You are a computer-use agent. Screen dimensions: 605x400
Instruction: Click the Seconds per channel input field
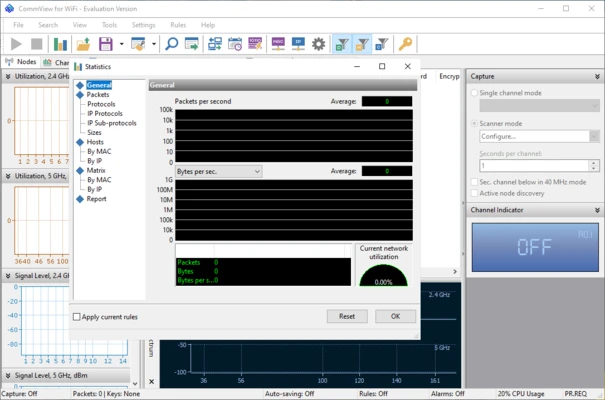[x=534, y=165]
